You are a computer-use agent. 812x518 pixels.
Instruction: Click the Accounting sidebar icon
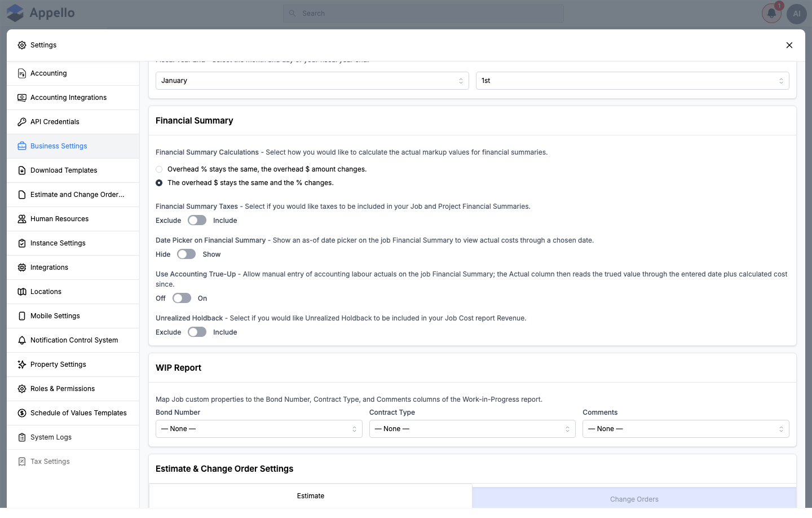click(22, 73)
